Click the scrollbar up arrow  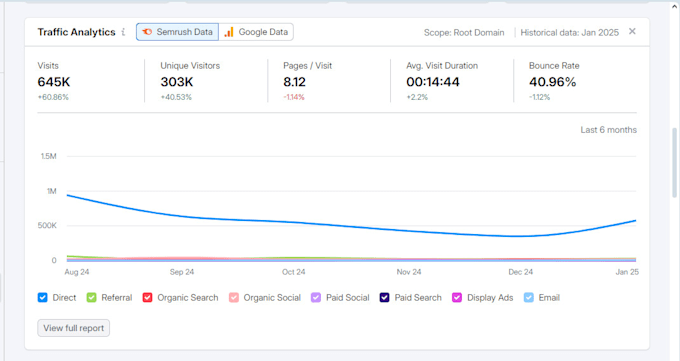coord(674,6)
